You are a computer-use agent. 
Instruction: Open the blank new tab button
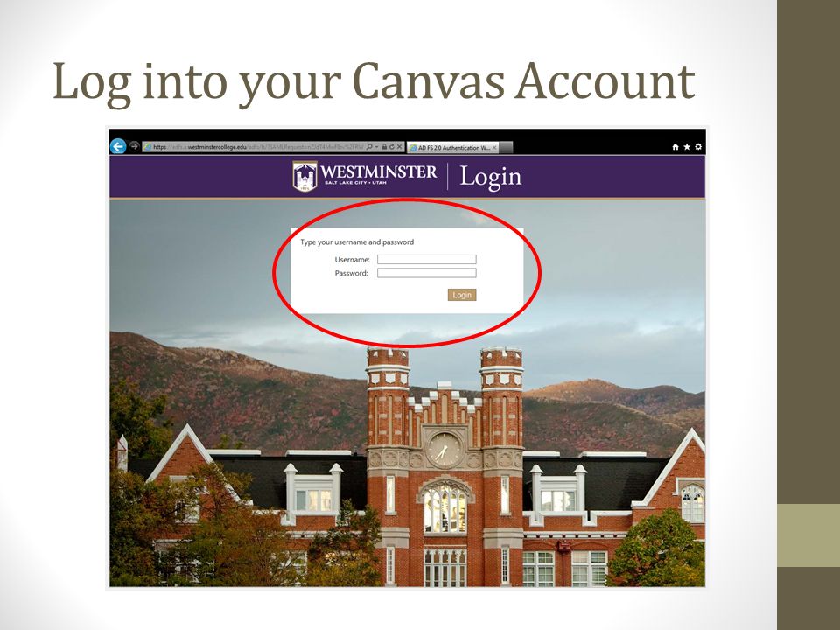point(506,147)
